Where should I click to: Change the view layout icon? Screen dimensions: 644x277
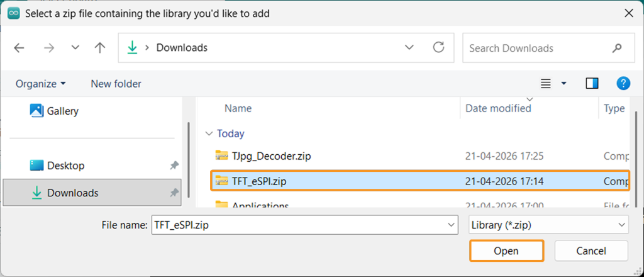(545, 84)
